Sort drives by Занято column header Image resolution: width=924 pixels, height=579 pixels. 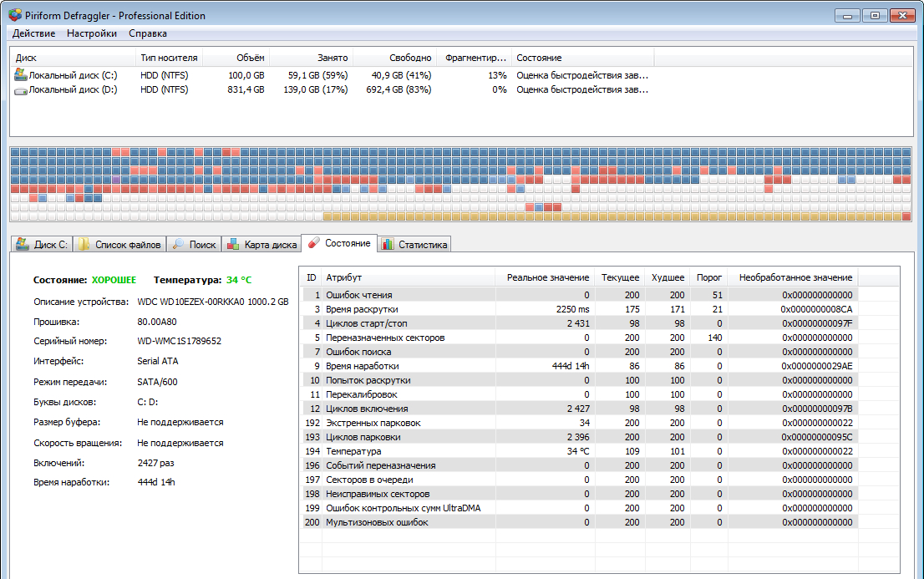tap(311, 58)
